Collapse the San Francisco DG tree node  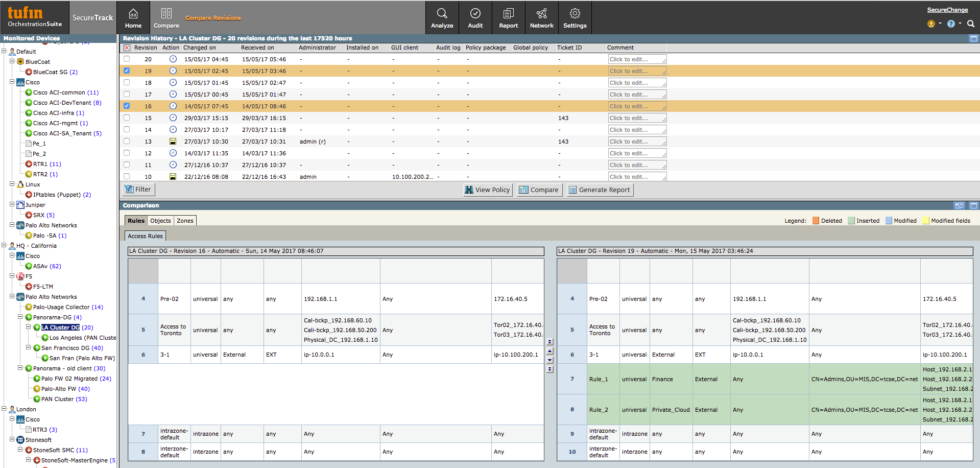tap(29, 347)
